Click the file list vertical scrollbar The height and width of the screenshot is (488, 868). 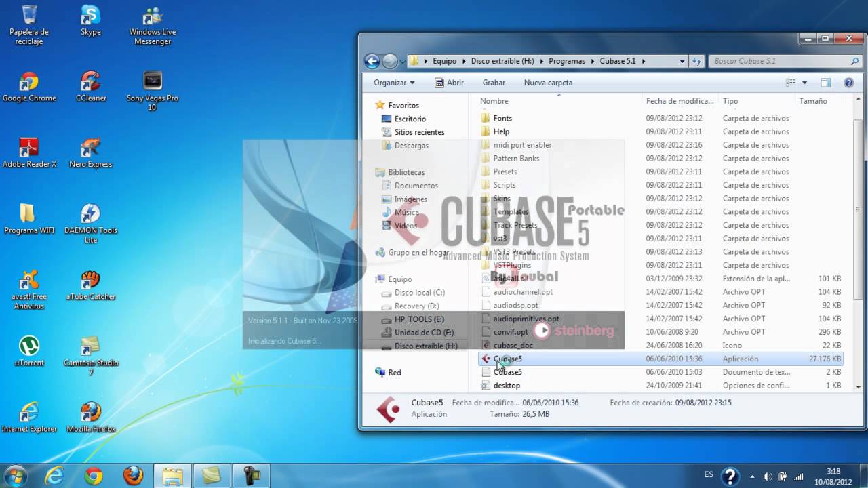(x=858, y=208)
